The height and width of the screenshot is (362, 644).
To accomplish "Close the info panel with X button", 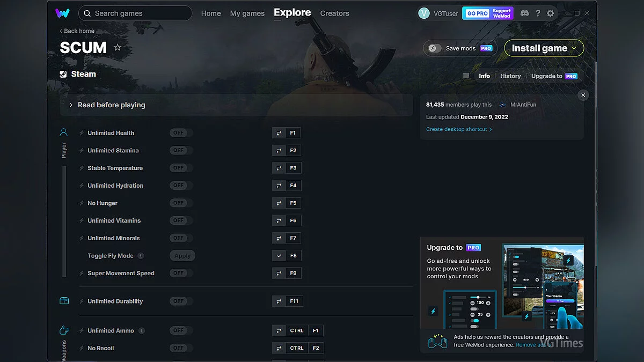I will [x=583, y=95].
